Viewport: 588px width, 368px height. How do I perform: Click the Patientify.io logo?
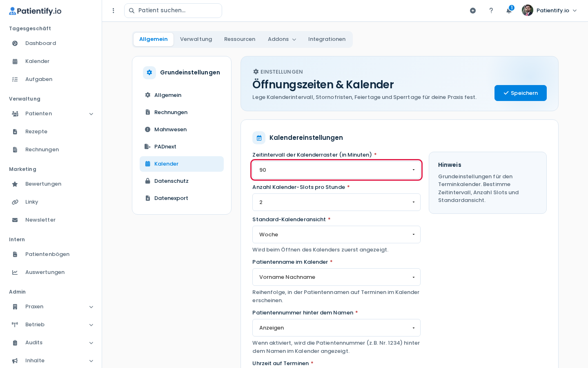pos(35,11)
